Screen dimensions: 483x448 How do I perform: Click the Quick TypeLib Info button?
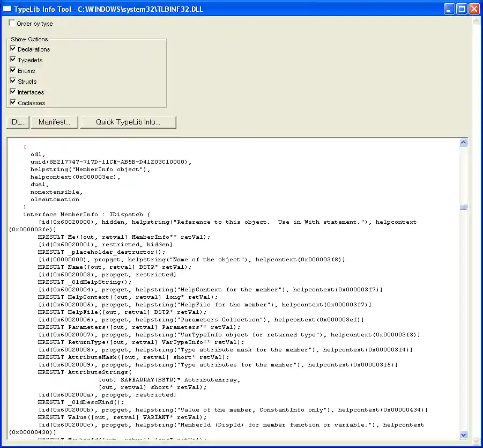(x=128, y=122)
